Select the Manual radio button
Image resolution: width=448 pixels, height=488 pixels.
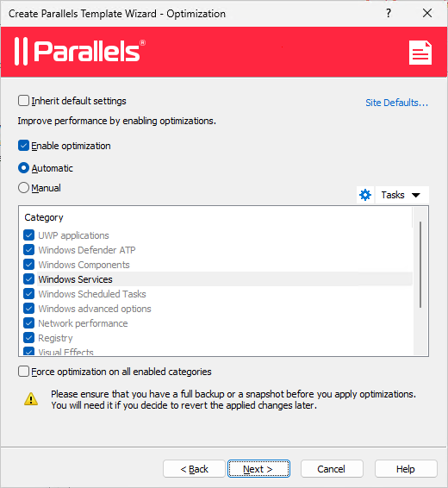tap(23, 188)
